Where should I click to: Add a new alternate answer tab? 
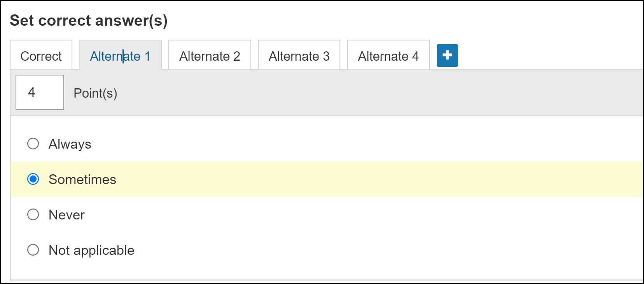coord(447,55)
